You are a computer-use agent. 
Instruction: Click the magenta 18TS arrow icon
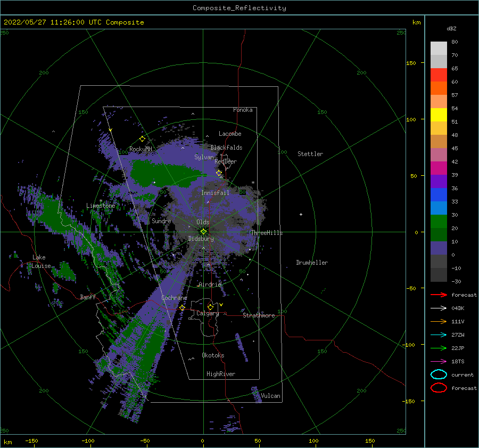pos(439,362)
